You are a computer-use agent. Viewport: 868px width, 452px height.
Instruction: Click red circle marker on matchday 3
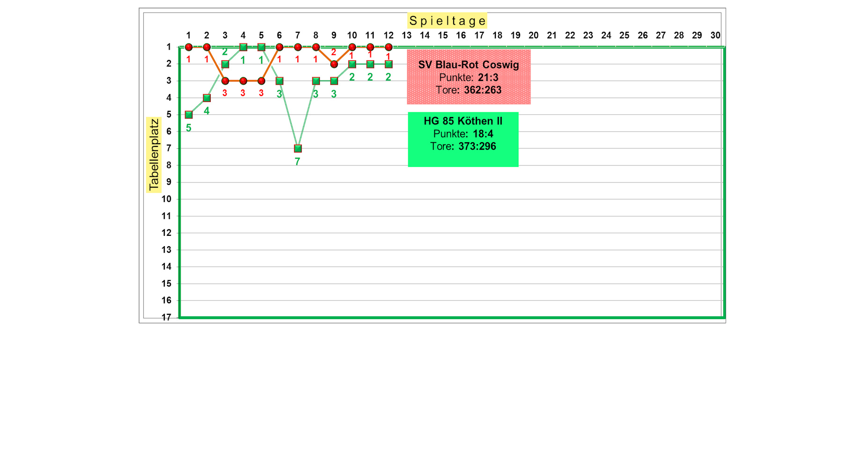[225, 81]
